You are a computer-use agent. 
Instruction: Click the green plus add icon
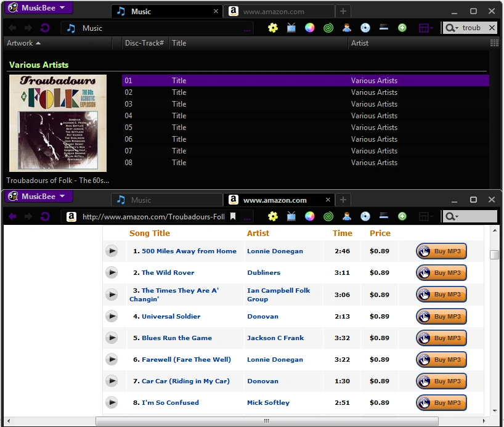402,28
